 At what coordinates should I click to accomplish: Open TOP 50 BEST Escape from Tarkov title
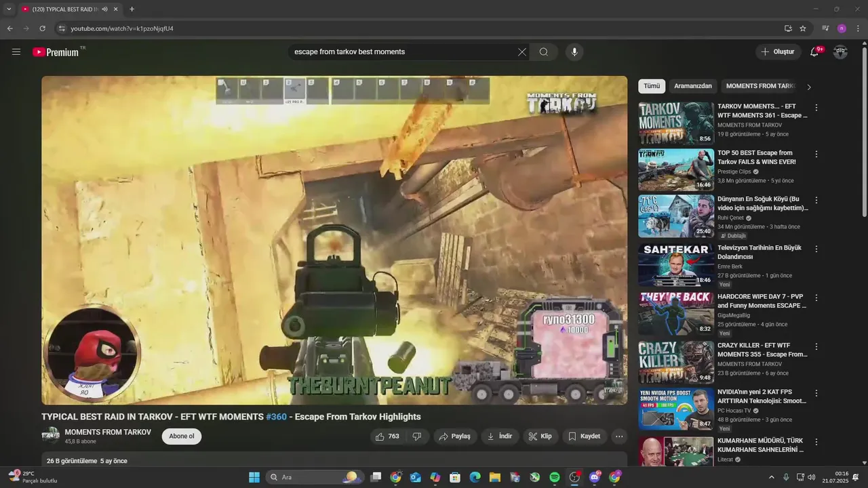[757, 157]
